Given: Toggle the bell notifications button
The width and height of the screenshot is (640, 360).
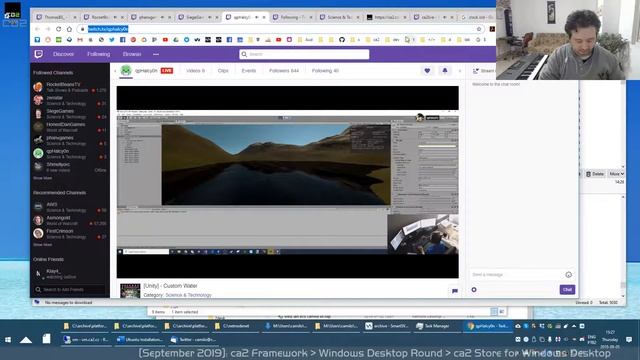Looking at the screenshot, I should coord(445,71).
